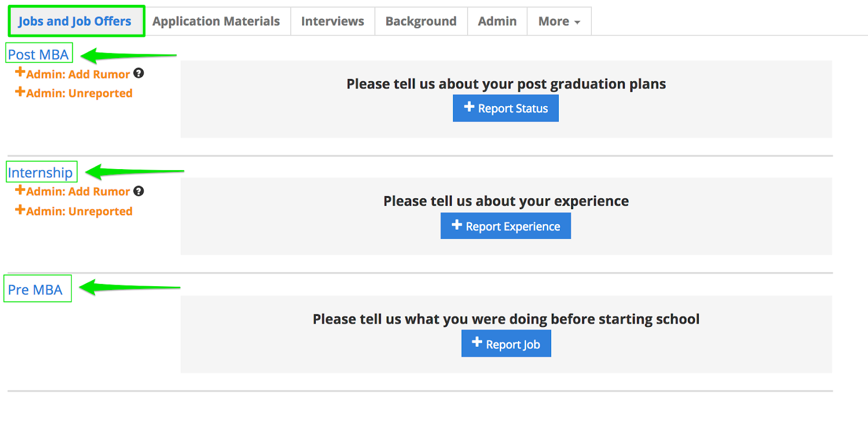The height and width of the screenshot is (426, 868).
Task: Add a rumor under Internship
Action: 73,191
